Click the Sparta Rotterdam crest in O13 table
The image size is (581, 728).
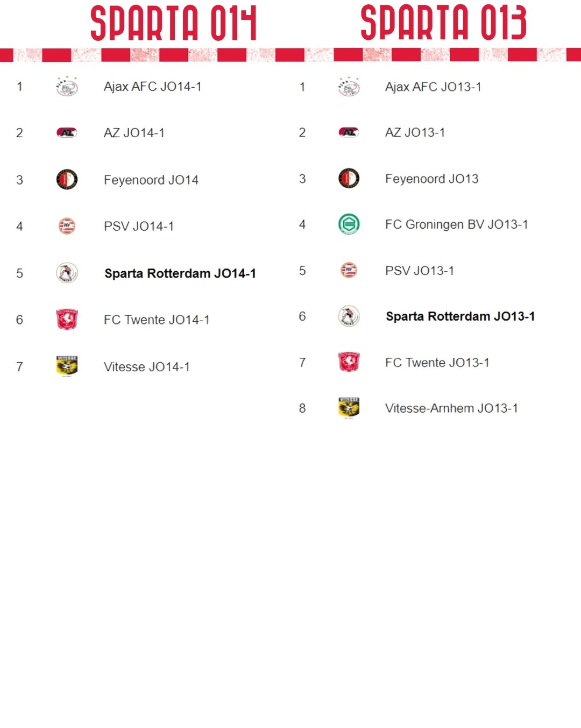349,316
